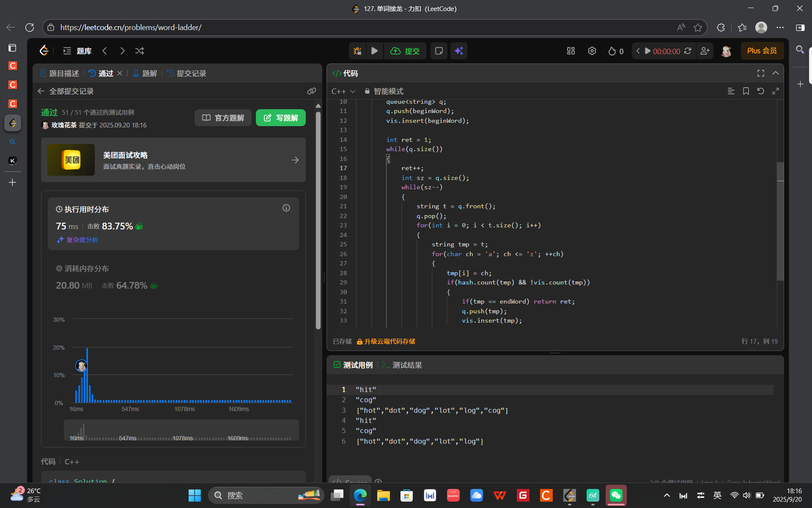Expand the editor with the diagonal arrows icon
812x508 pixels.
click(x=776, y=91)
